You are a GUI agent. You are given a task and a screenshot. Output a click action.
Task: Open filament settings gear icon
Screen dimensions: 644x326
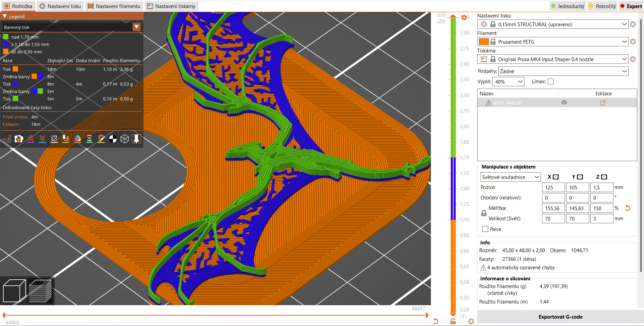(633, 42)
